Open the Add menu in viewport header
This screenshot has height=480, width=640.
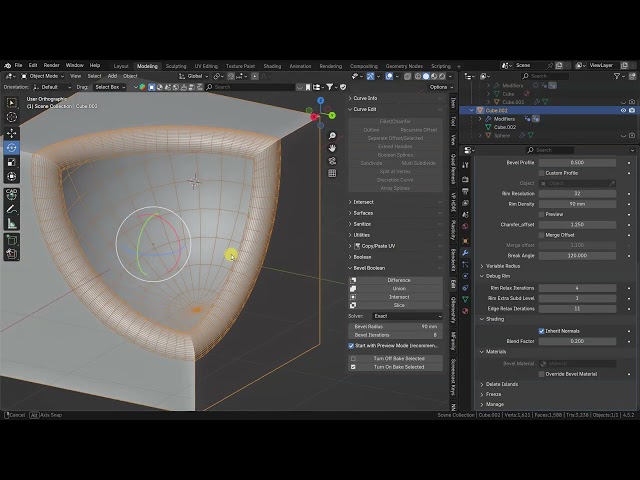112,76
